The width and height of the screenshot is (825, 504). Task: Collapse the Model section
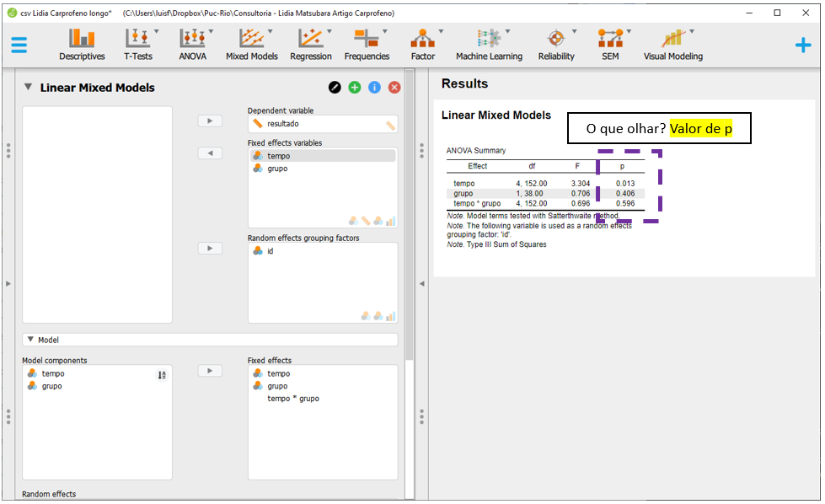pos(31,340)
